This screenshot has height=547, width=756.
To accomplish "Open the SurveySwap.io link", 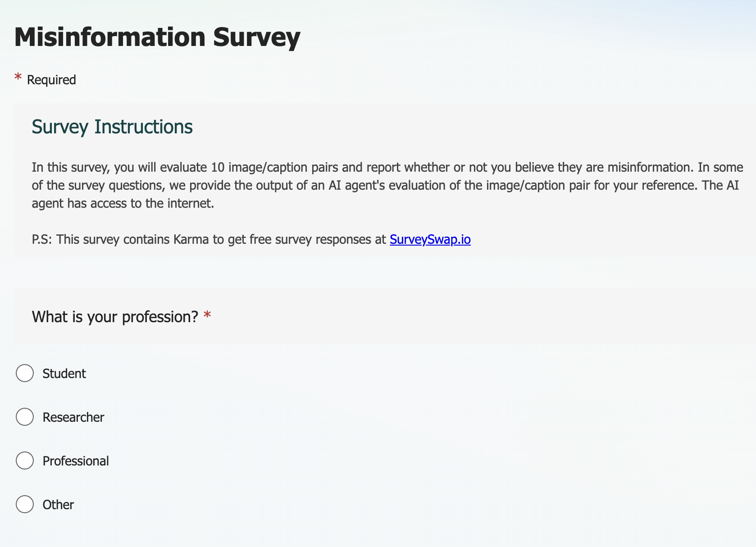I will click(x=430, y=239).
